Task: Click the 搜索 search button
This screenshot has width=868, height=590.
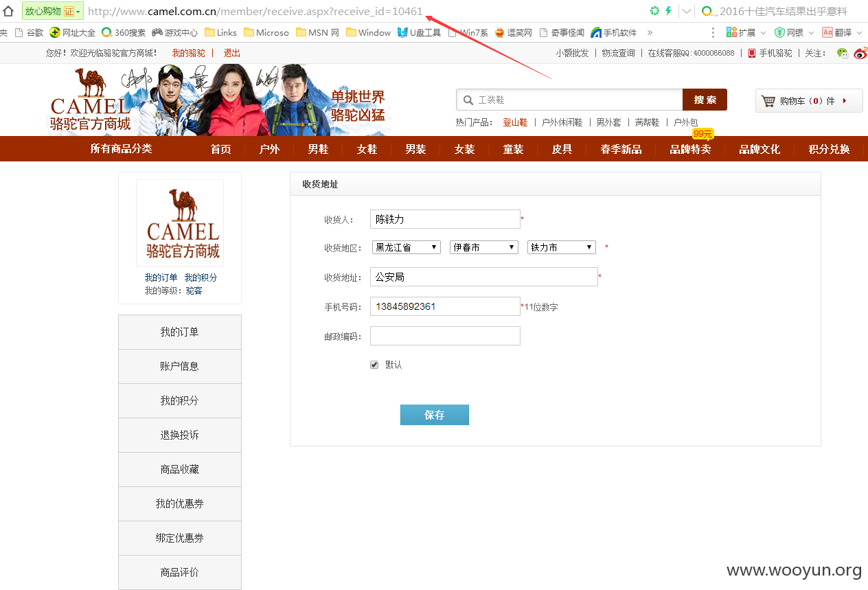Action: 705,100
